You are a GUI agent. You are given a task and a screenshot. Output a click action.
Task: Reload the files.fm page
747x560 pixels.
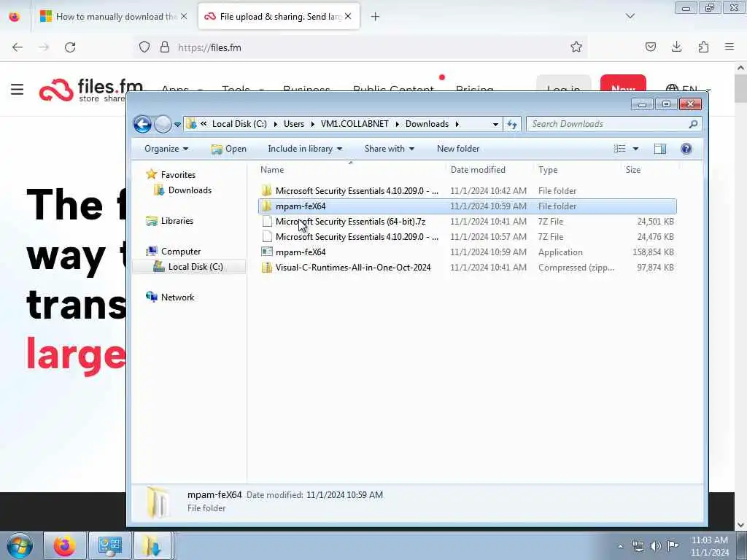[70, 47]
